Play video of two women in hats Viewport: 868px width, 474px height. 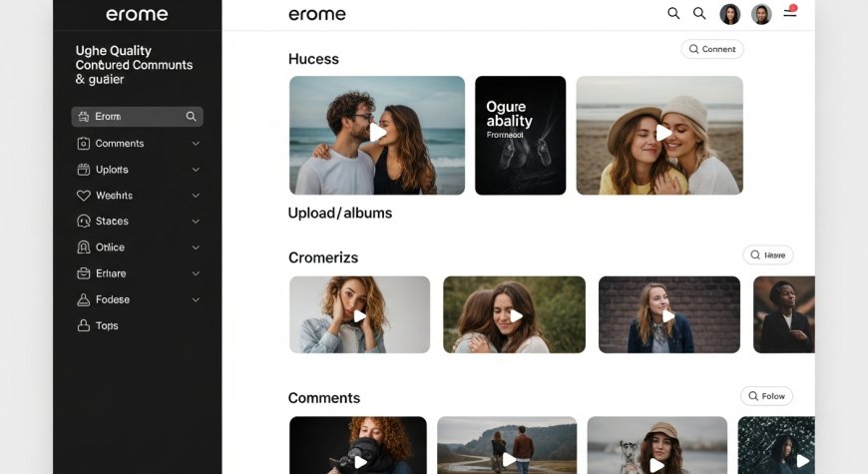(659, 135)
